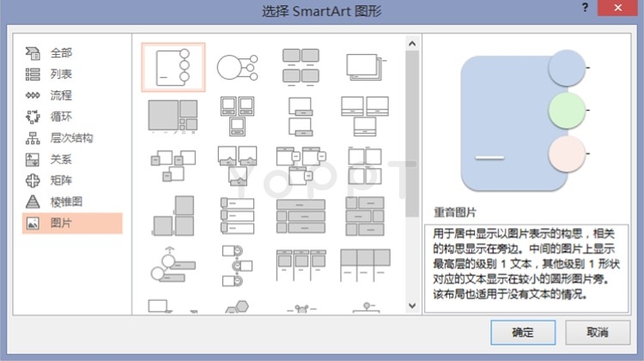This screenshot has width=644, height=361.
Task: Click the scrollbar up arrow
Action: [x=412, y=44]
